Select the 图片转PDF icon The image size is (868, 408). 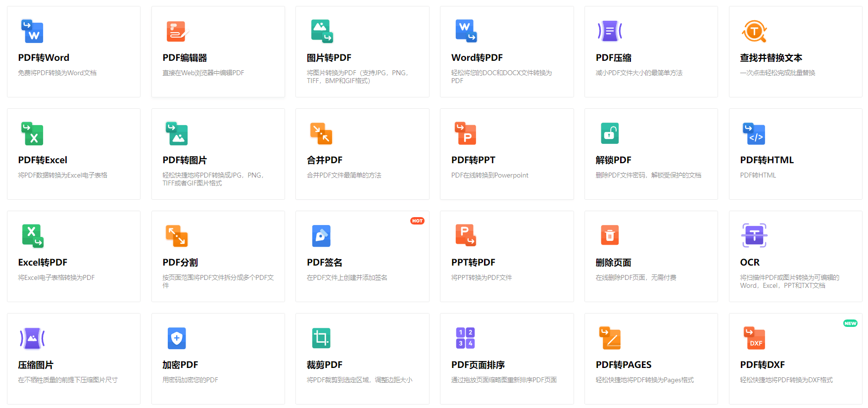(x=321, y=32)
